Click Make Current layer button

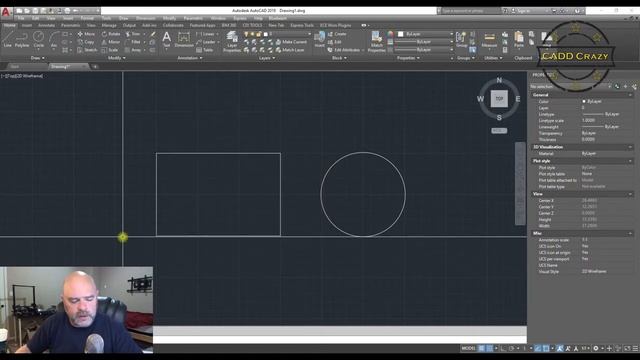pyautogui.click(x=291, y=42)
